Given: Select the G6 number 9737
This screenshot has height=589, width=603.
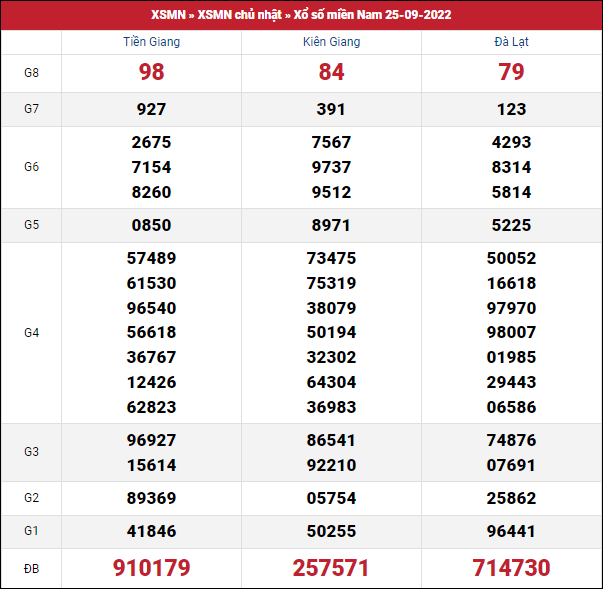Looking at the screenshot, I should point(331,167).
